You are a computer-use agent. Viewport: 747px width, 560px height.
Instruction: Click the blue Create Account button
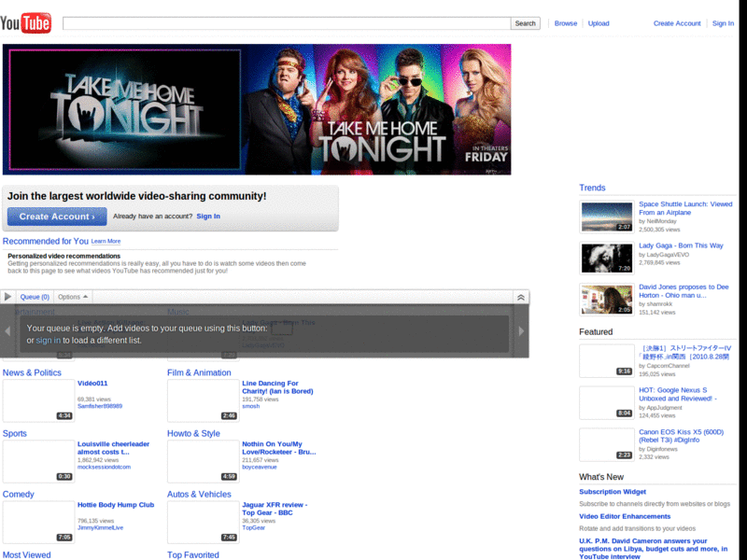coord(57,217)
